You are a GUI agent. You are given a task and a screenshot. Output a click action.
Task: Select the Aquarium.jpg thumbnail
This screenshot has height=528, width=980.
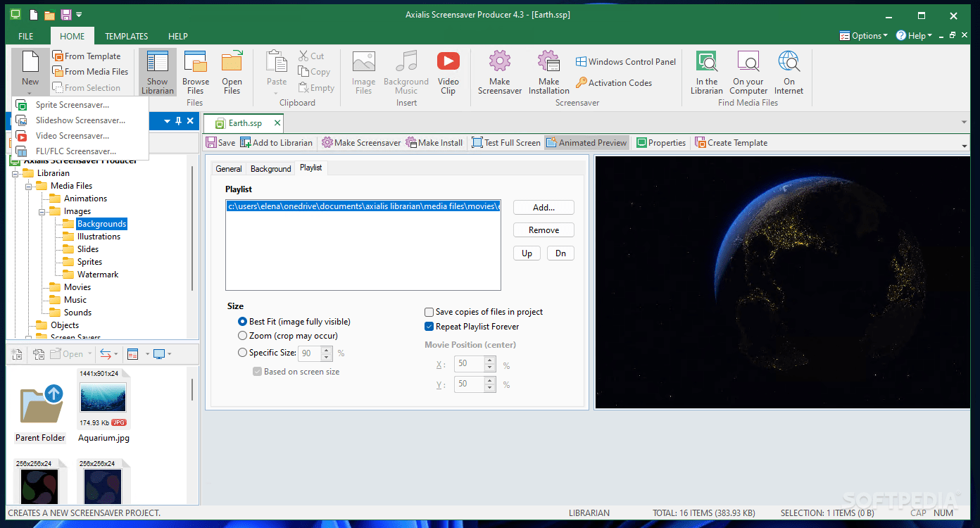pyautogui.click(x=103, y=406)
